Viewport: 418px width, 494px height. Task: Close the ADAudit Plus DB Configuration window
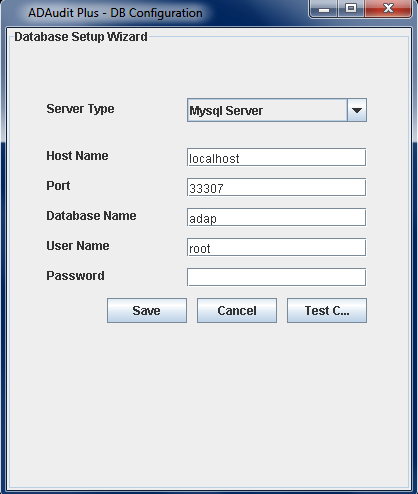point(388,8)
